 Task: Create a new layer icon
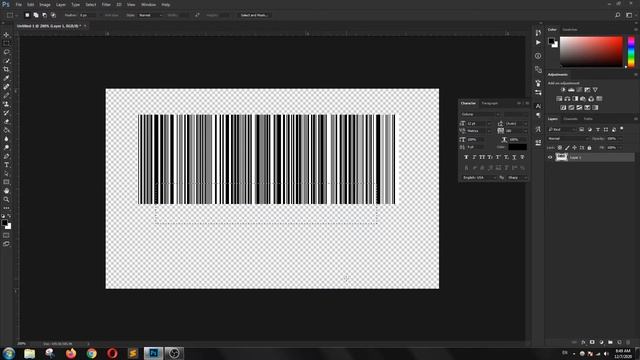619,342
